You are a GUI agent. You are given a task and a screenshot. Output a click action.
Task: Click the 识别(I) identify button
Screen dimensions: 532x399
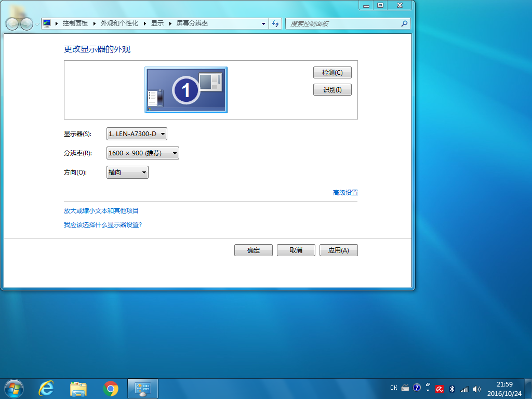332,89
